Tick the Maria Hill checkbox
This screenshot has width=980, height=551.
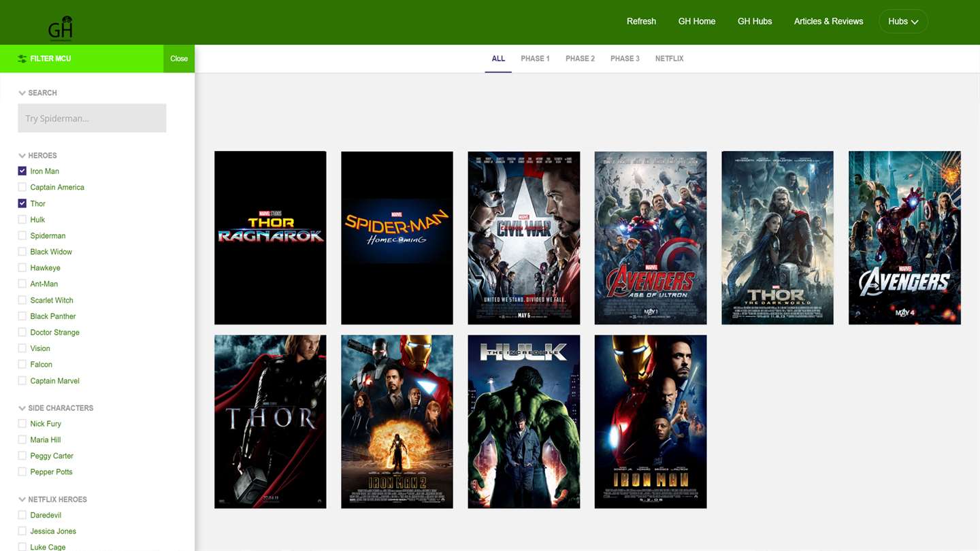pos(22,439)
